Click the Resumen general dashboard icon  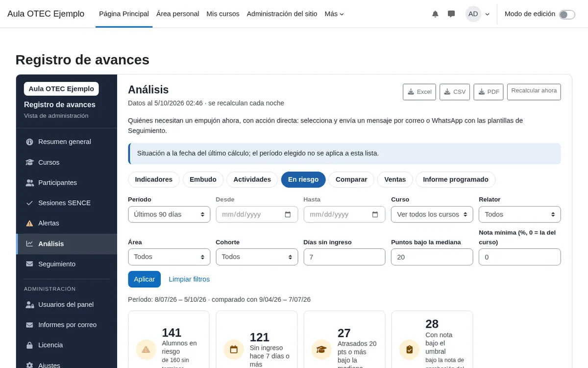[29, 142]
